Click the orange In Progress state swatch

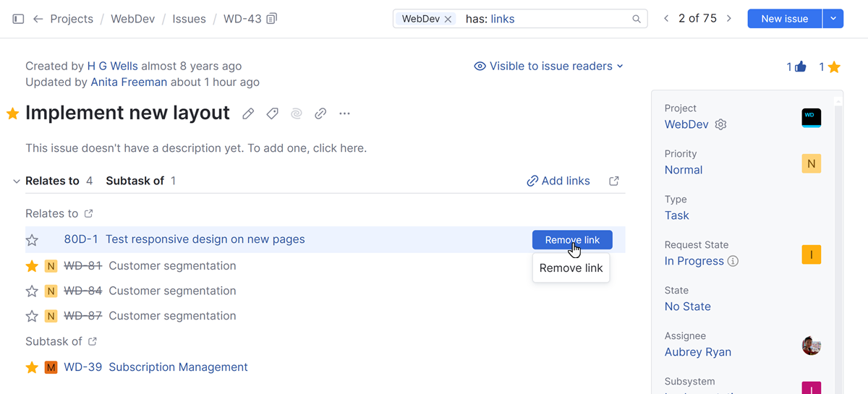click(811, 254)
